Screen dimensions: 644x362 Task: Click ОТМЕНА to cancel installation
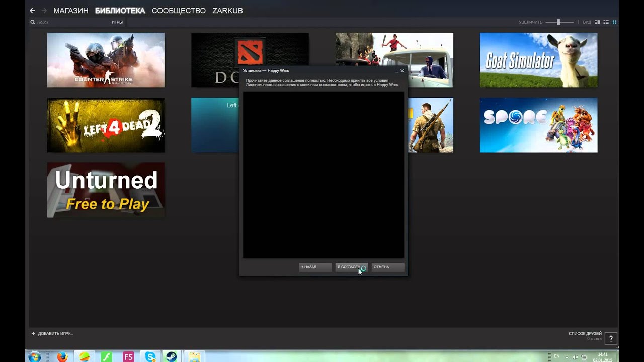[x=388, y=267]
